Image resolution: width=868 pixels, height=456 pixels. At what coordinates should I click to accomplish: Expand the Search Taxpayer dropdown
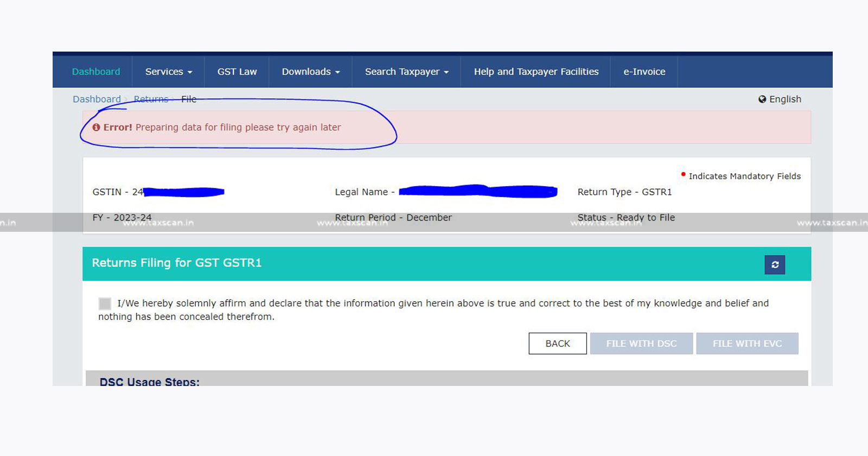[x=406, y=72]
